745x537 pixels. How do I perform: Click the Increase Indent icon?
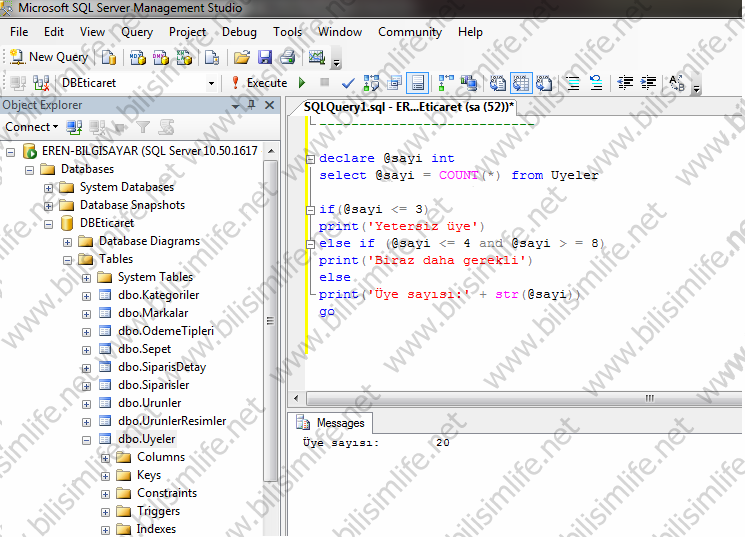point(649,83)
